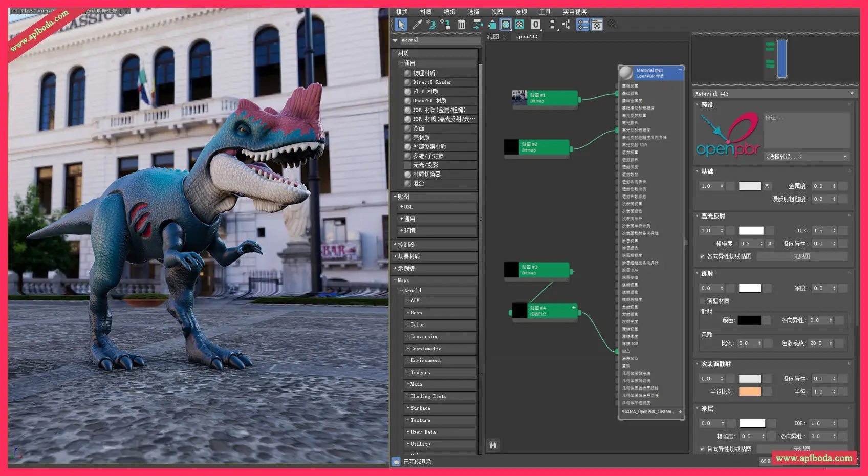
Task: Open the 选择预设 preset dropdown
Action: (x=806, y=157)
